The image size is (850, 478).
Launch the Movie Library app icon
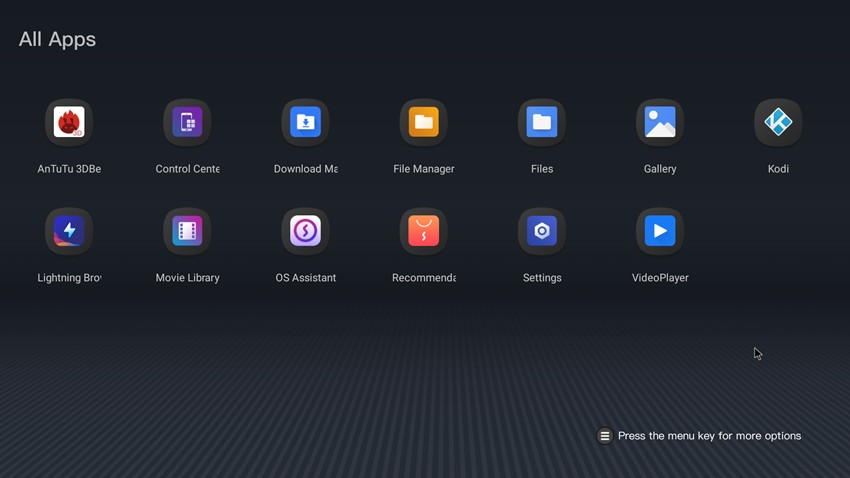click(187, 232)
